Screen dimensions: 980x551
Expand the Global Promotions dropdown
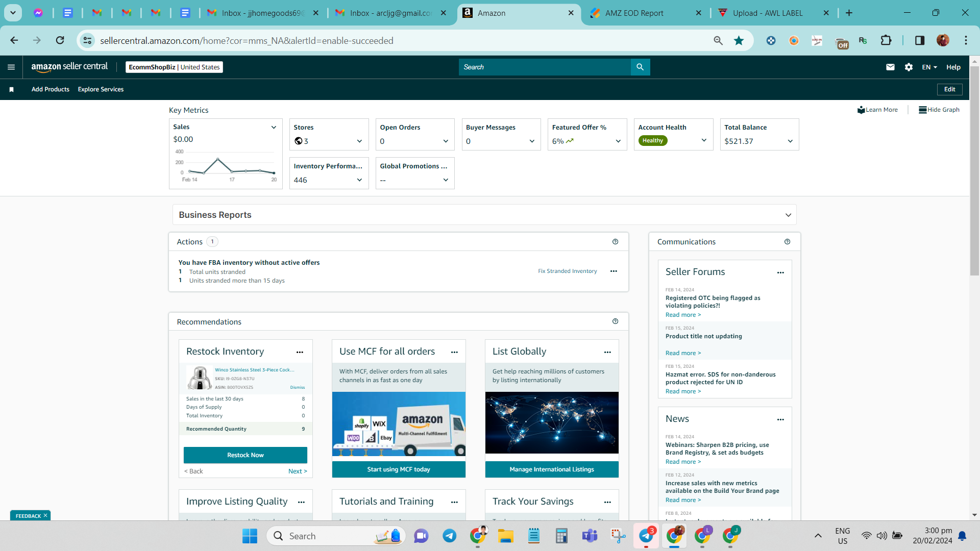pyautogui.click(x=446, y=180)
